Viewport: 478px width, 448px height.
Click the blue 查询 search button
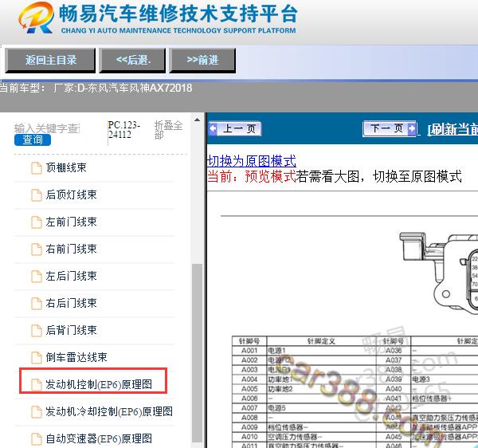click(x=33, y=140)
